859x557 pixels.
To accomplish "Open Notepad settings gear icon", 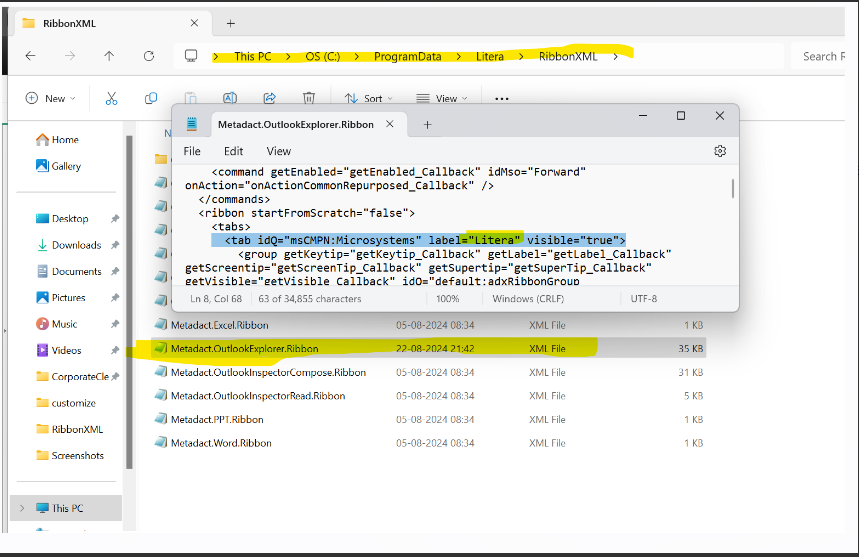I will (x=720, y=151).
